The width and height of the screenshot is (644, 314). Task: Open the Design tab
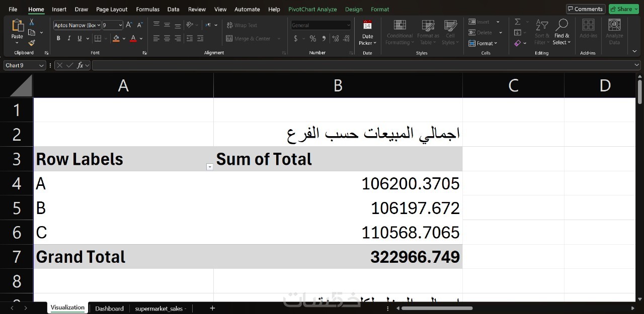pyautogui.click(x=354, y=9)
